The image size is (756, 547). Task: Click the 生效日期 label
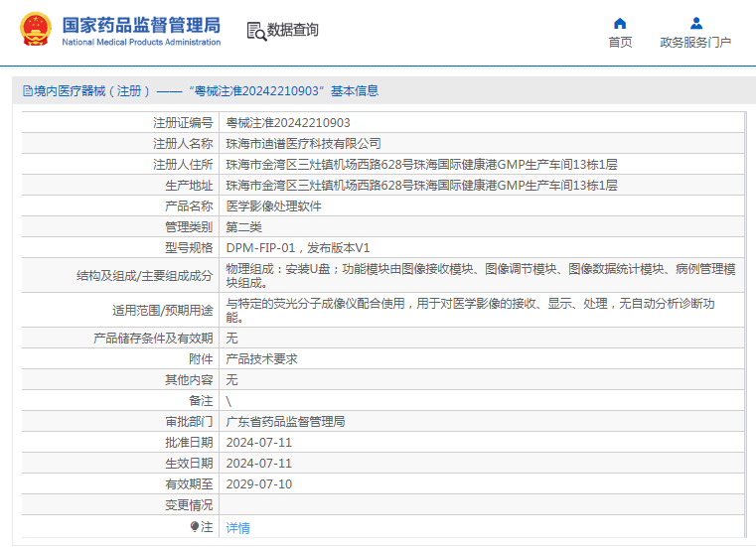point(189,464)
